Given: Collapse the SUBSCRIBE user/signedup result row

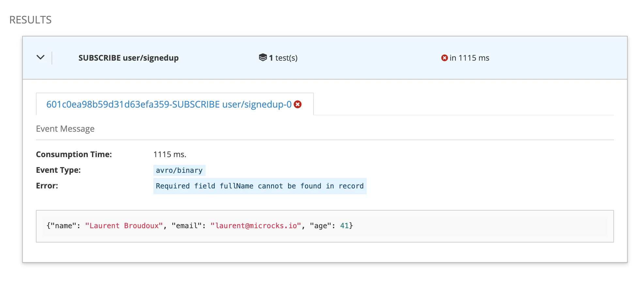Looking at the screenshot, I should pyautogui.click(x=40, y=57).
